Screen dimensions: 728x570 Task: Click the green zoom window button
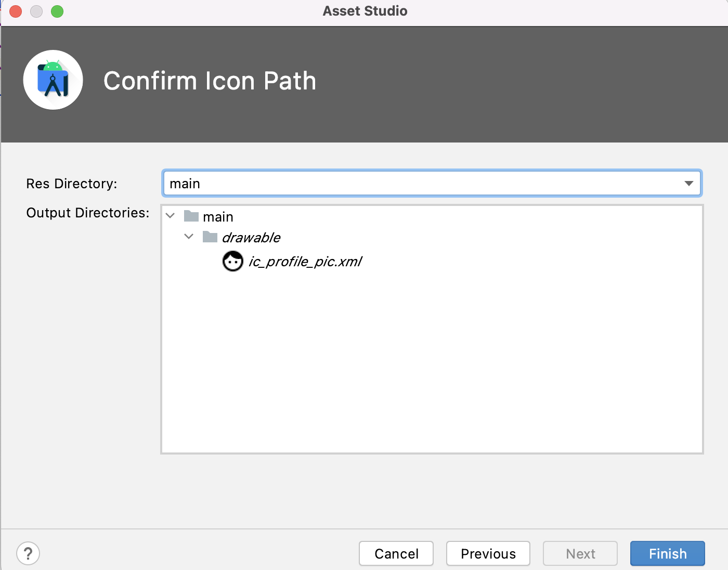coord(57,11)
